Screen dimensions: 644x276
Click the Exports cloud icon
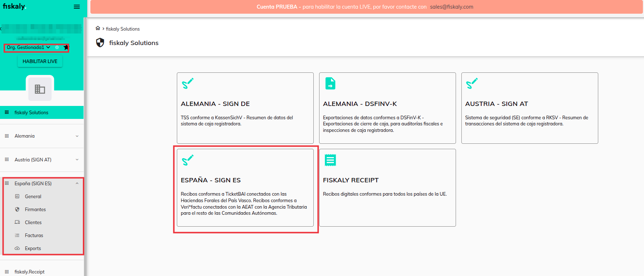(x=17, y=248)
